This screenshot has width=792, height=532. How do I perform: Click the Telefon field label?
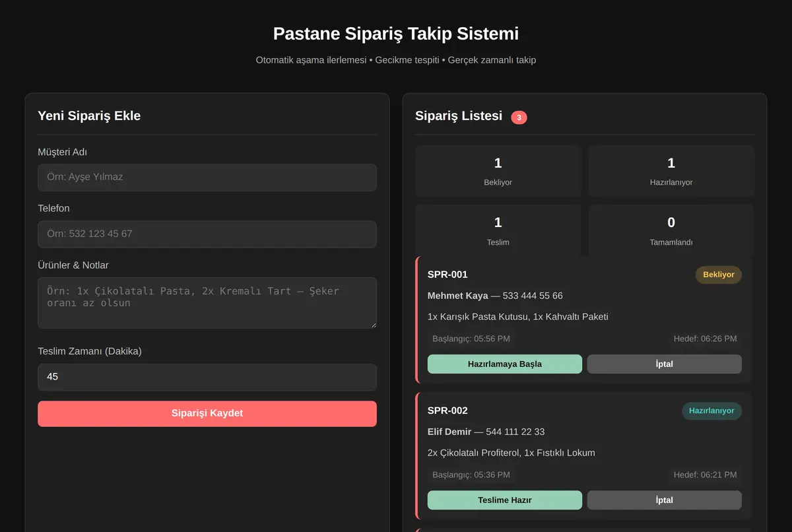pos(53,208)
